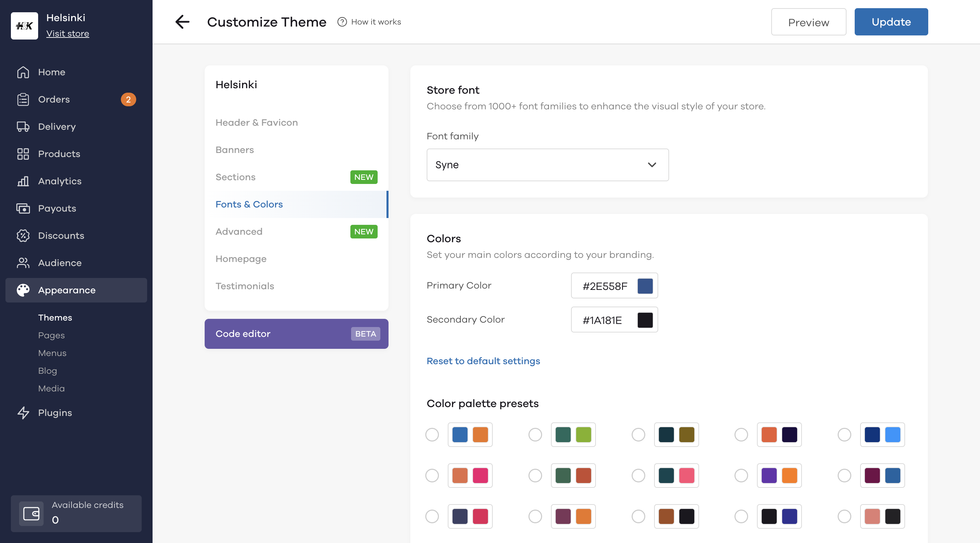Viewport: 980px width, 543px height.
Task: Click the Discounts percent badge icon
Action: coord(23,235)
